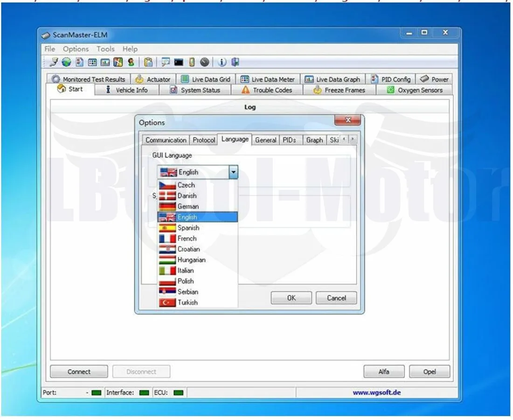Switch to Communication tab in Options

pyautogui.click(x=166, y=140)
